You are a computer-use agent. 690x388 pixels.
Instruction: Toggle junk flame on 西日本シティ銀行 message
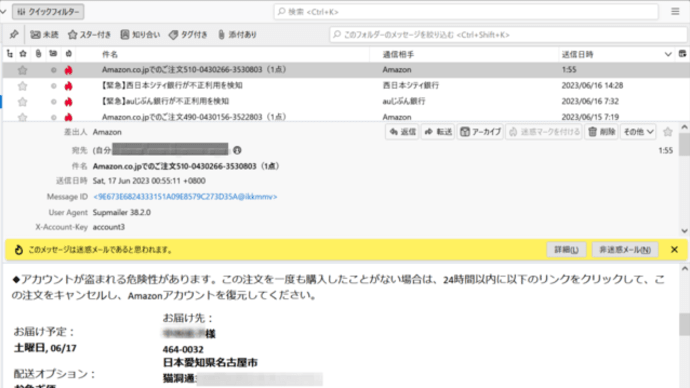(x=68, y=86)
